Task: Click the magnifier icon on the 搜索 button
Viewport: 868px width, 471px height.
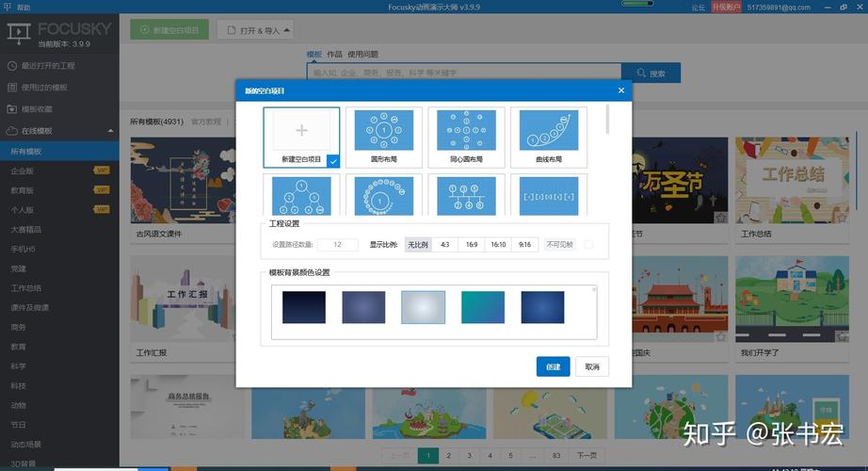Action: click(641, 73)
